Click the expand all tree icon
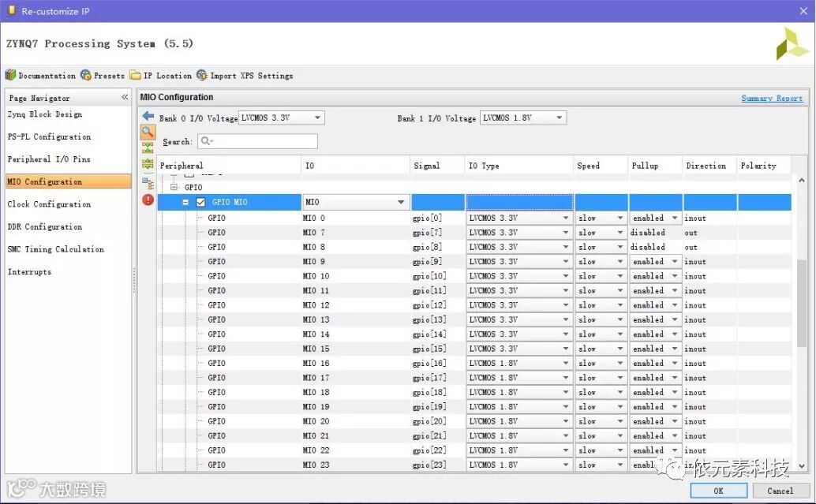The image size is (816, 504). coord(148,164)
